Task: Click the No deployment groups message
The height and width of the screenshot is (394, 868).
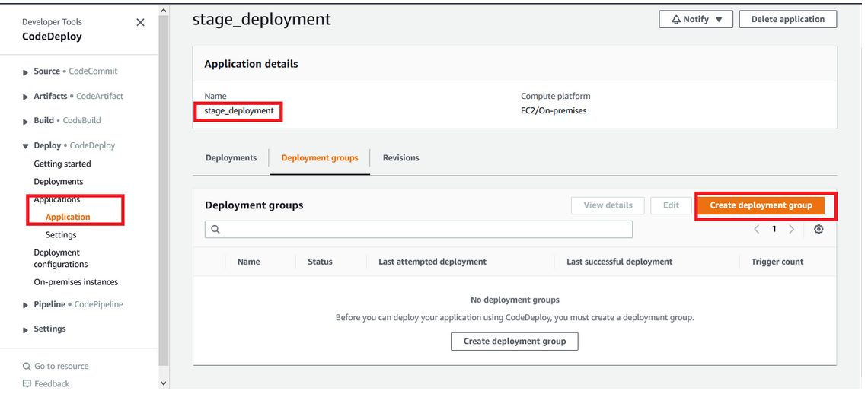Action: tap(515, 300)
